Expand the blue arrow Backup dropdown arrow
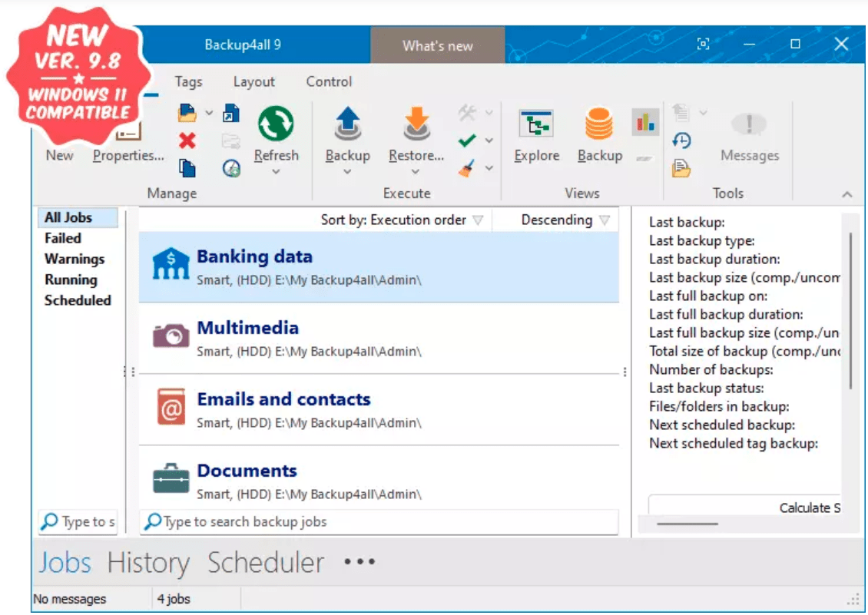This screenshot has width=868, height=615. pos(347,172)
